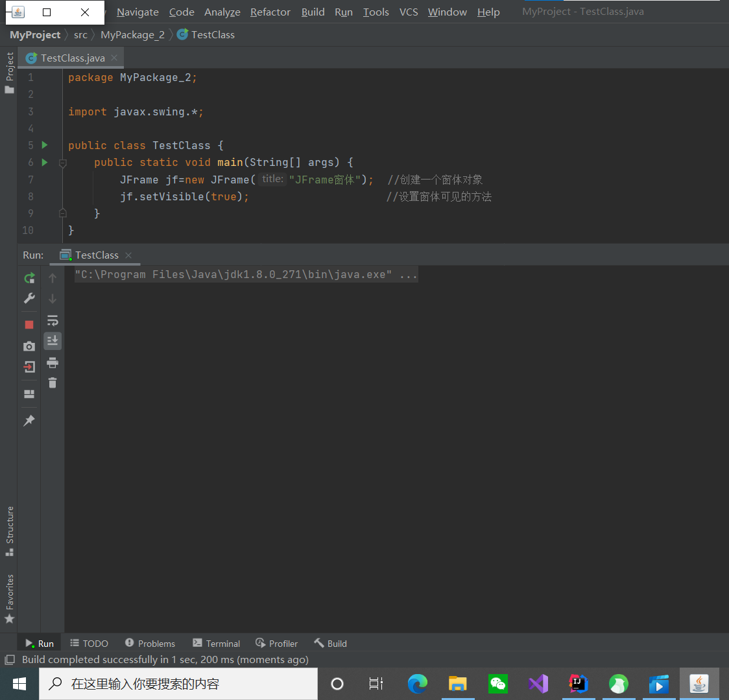
Task: Open Task View on the taskbar
Action: point(376,684)
